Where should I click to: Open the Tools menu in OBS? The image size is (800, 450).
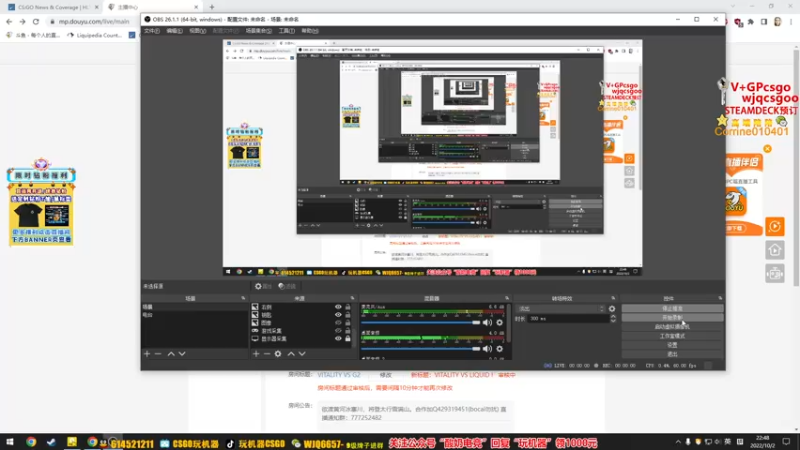click(x=287, y=31)
